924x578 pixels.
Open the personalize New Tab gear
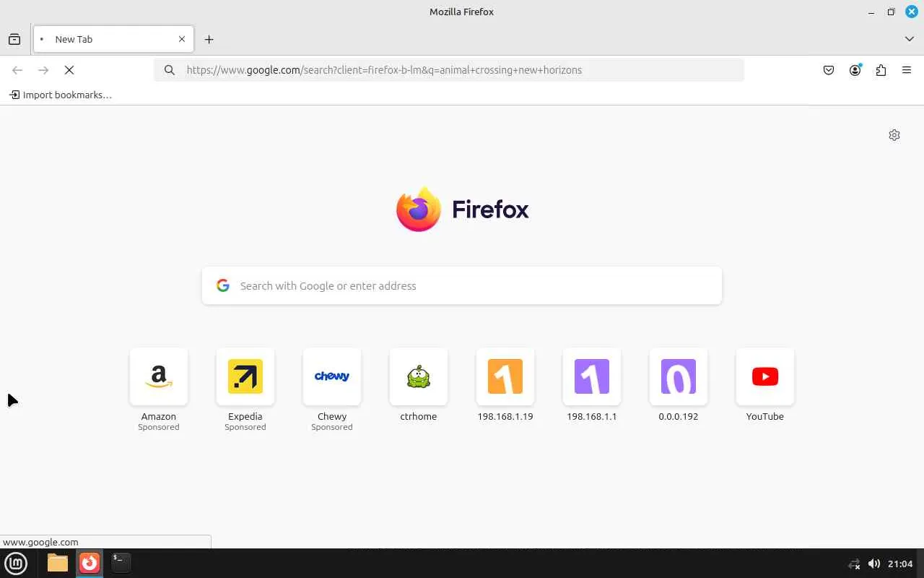894,135
